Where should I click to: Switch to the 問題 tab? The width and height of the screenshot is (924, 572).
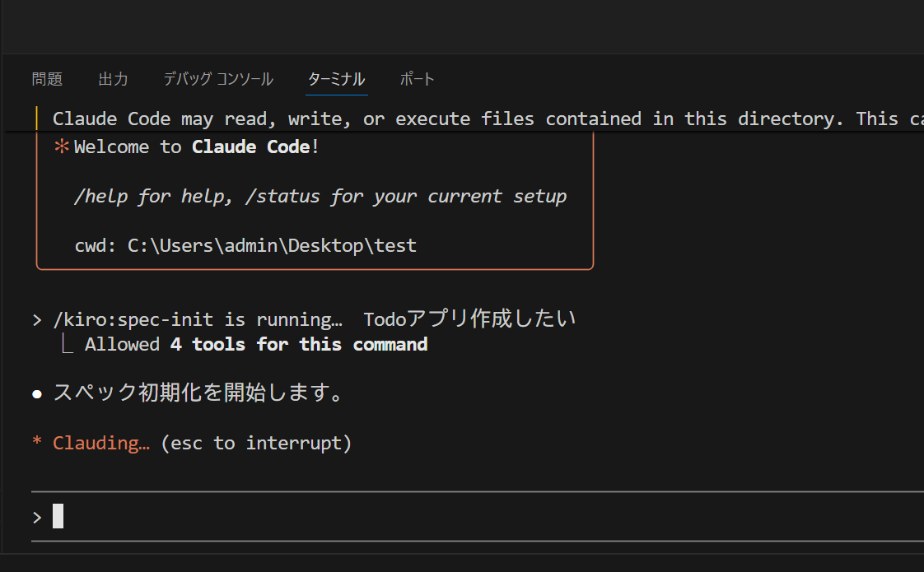(47, 79)
